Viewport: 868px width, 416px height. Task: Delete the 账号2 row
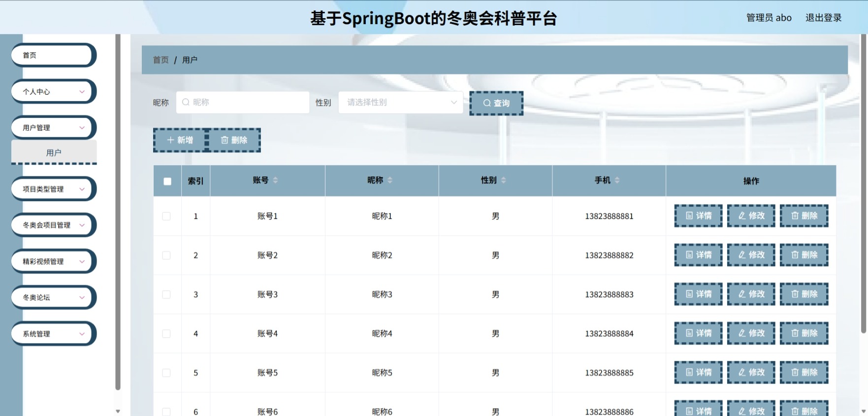pyautogui.click(x=804, y=255)
